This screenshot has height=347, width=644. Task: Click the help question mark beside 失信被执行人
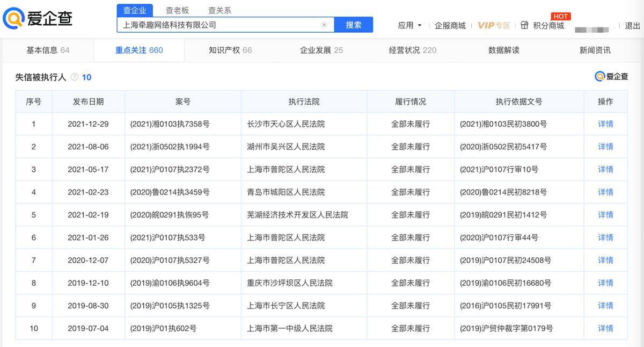74,77
